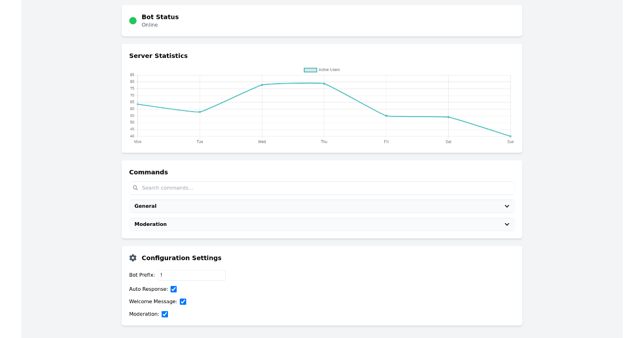Click the Active Users color swatch in legend
This screenshot has width=644, height=338.
[310, 69]
